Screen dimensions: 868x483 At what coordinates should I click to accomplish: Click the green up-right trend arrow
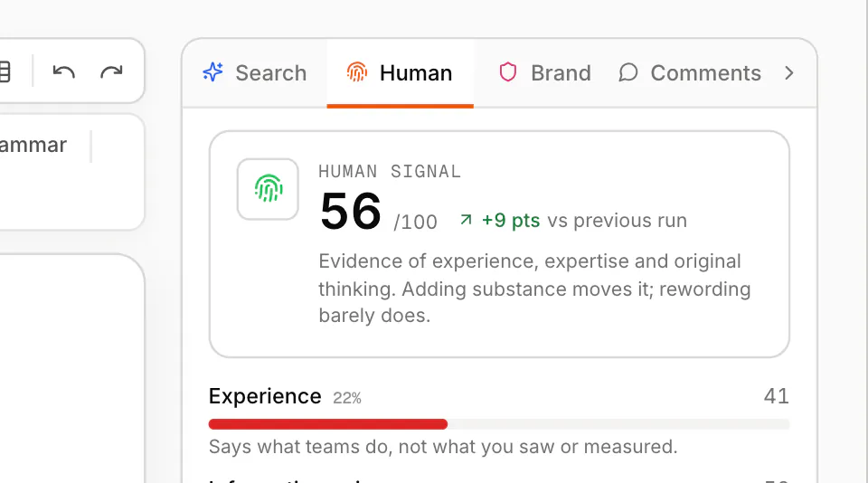(467, 220)
